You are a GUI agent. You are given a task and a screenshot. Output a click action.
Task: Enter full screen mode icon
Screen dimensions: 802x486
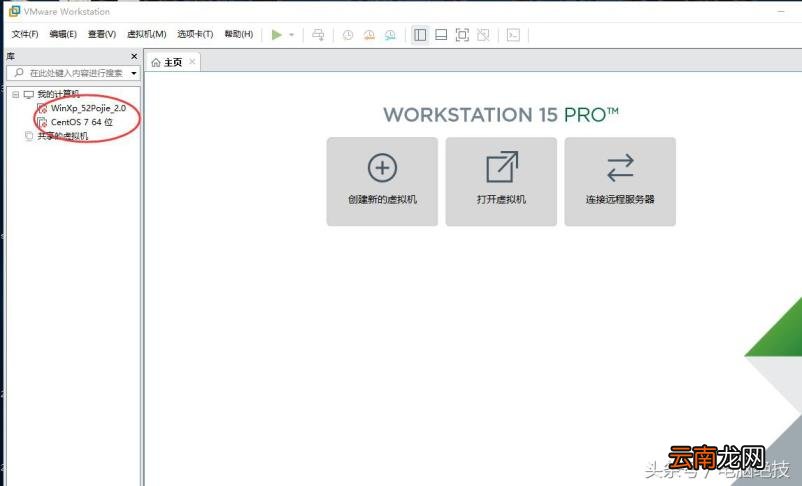click(x=462, y=35)
